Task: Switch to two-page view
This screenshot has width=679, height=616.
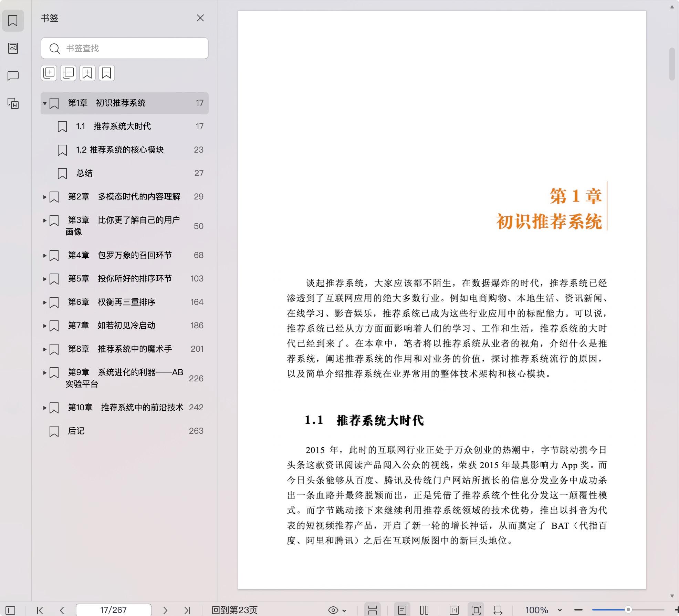Action: tap(424, 610)
